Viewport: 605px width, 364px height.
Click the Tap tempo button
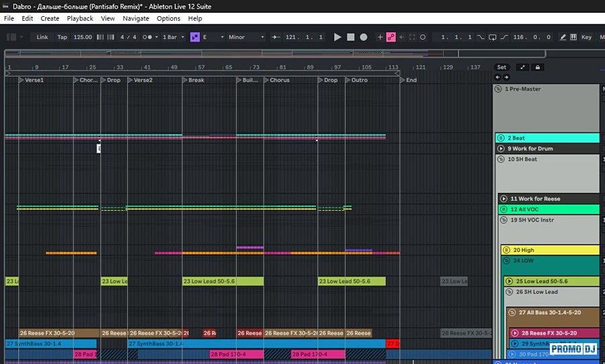pos(62,38)
